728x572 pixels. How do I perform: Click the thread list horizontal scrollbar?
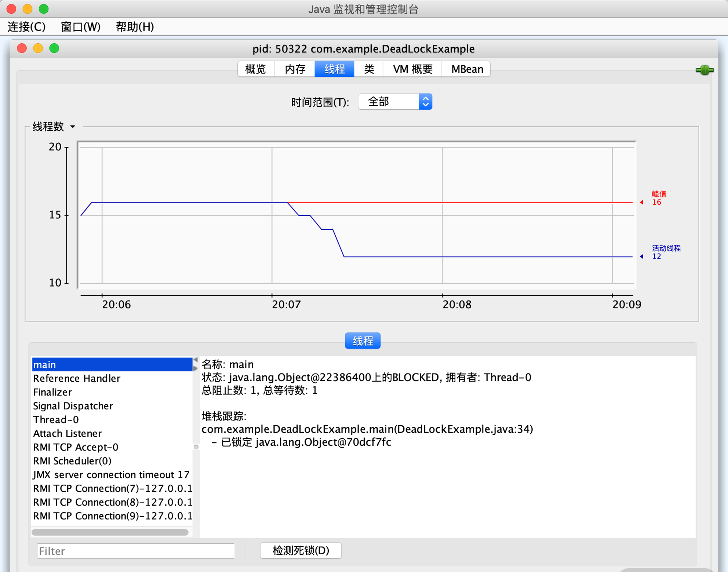click(x=110, y=532)
